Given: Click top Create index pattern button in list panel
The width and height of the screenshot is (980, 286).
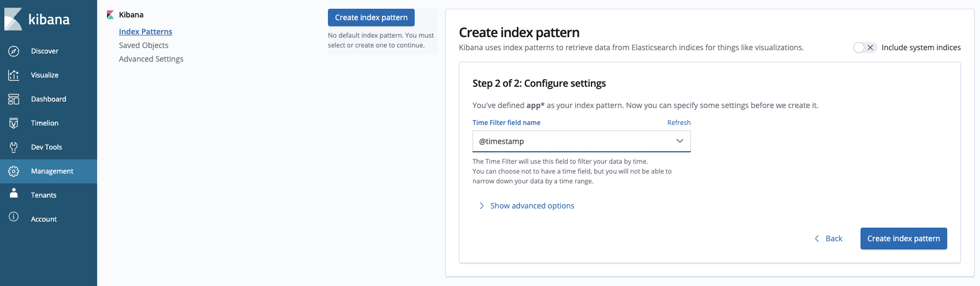Looking at the screenshot, I should coord(371,17).
